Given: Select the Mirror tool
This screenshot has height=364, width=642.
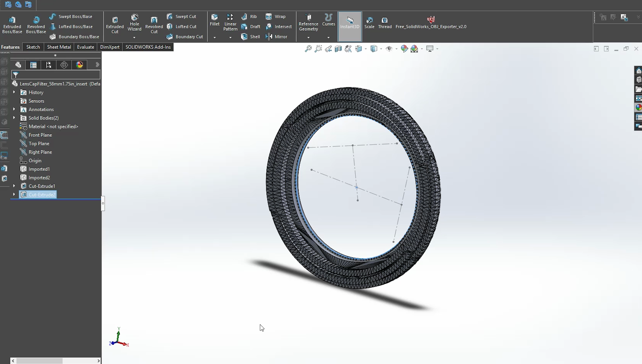Looking at the screenshot, I should click(x=276, y=36).
